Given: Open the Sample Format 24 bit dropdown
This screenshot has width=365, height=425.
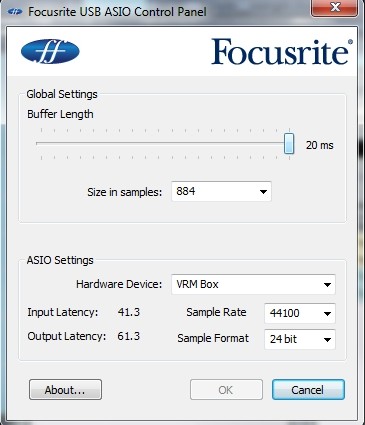Looking at the screenshot, I should coord(300,339).
